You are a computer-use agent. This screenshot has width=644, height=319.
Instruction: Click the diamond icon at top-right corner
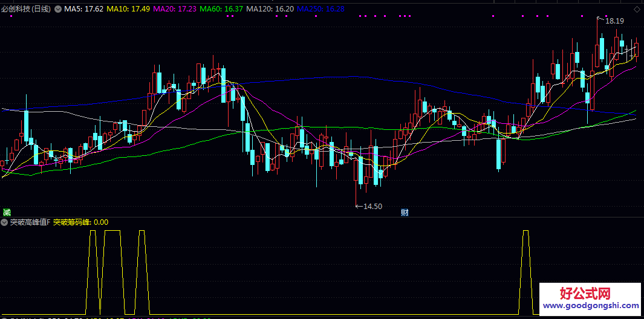click(x=638, y=9)
